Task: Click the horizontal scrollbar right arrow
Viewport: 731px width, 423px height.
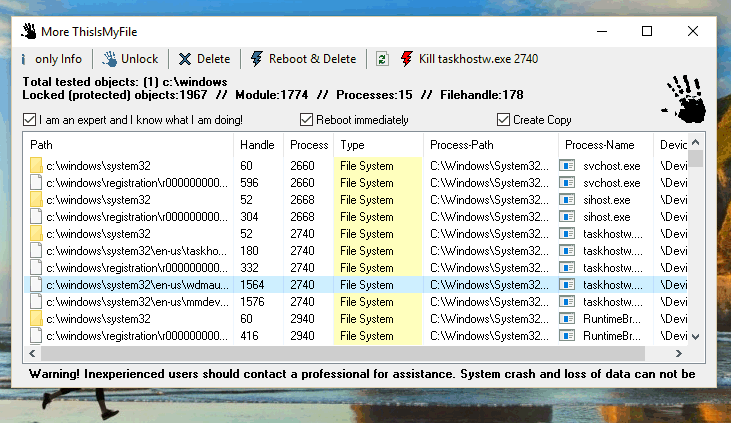Action: (x=679, y=354)
